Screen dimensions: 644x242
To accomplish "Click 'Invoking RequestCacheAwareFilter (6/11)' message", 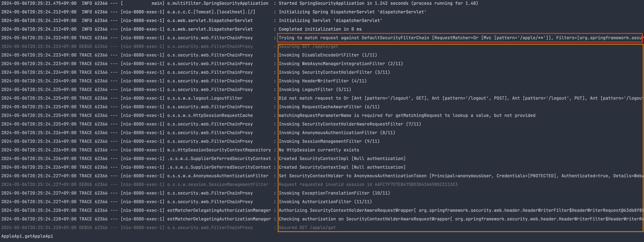I will (x=329, y=107).
